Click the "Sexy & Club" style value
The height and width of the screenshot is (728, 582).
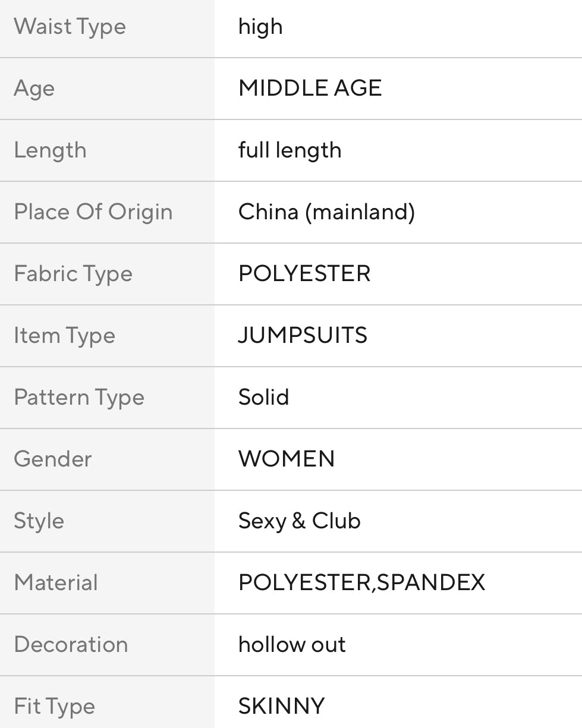click(299, 521)
